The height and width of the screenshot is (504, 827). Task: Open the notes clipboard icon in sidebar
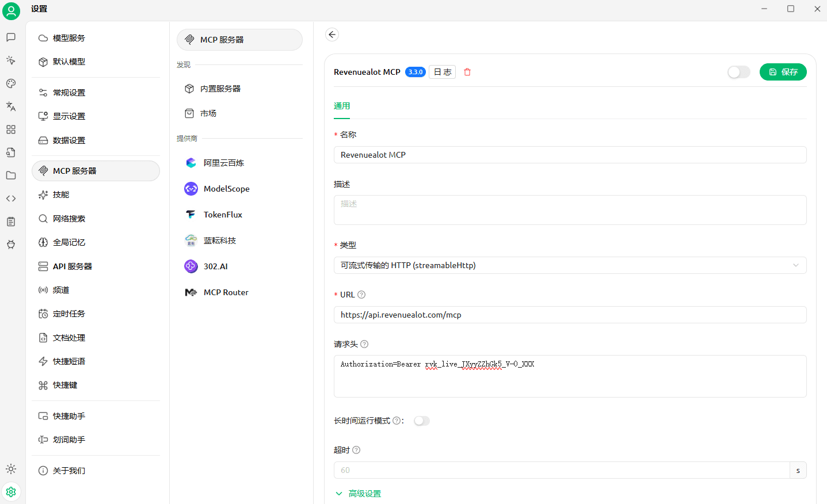pyautogui.click(x=11, y=222)
